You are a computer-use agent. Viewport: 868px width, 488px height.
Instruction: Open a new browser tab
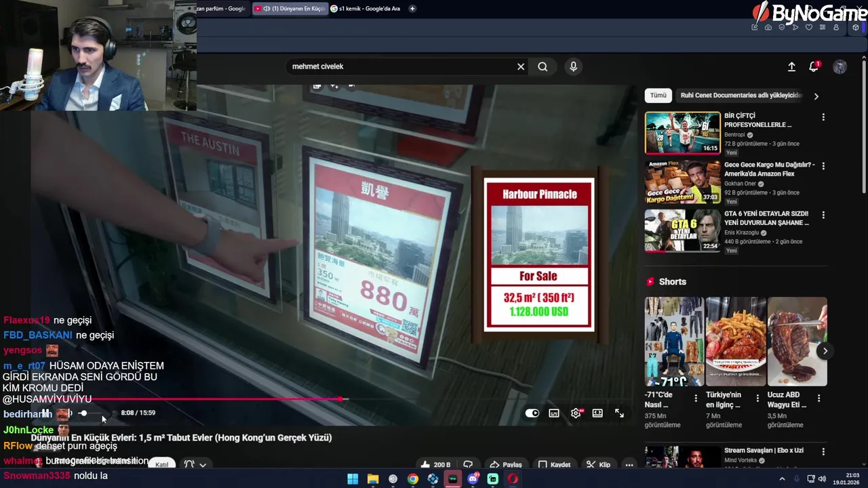click(412, 9)
